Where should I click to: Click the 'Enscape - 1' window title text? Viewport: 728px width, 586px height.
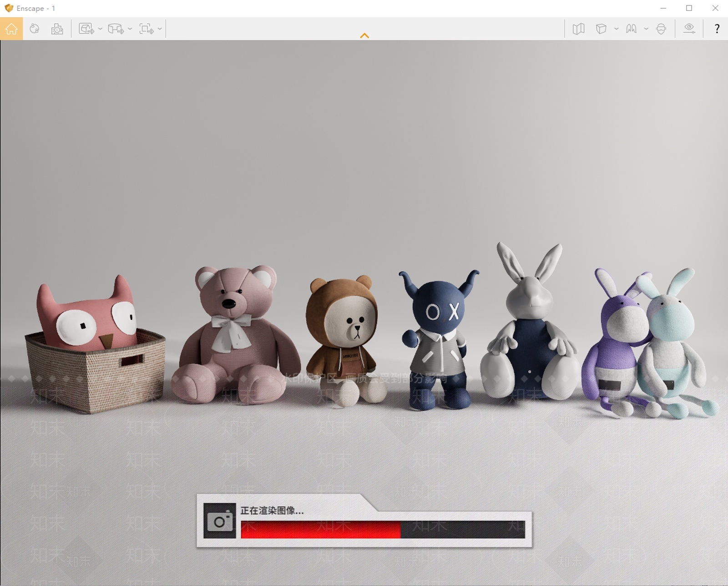coord(36,9)
